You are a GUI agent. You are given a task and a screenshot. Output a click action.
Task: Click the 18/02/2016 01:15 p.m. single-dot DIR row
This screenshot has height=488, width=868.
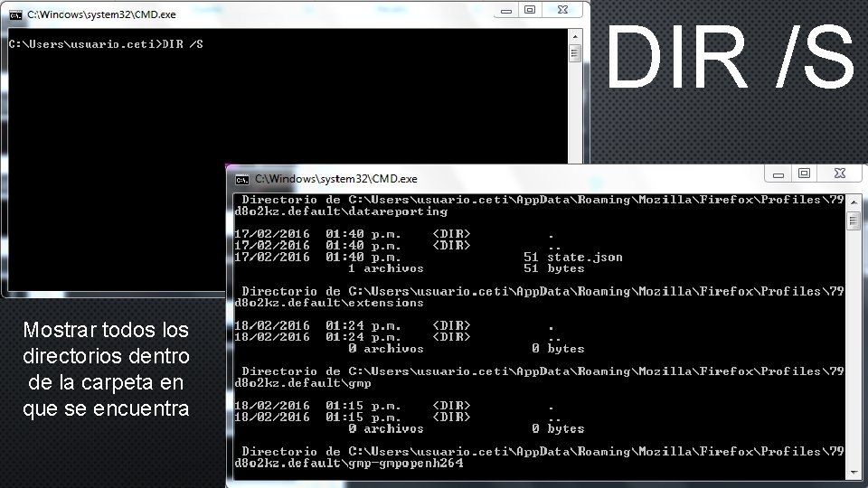394,406
